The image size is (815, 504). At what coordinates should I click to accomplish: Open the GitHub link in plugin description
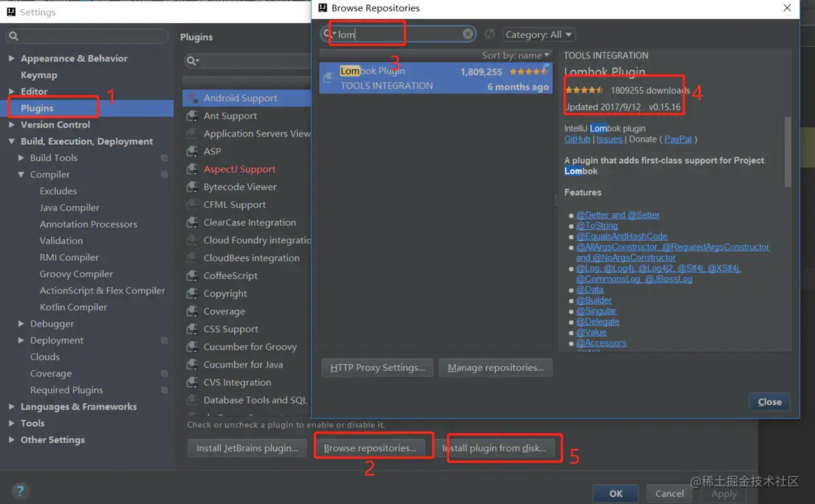point(577,139)
